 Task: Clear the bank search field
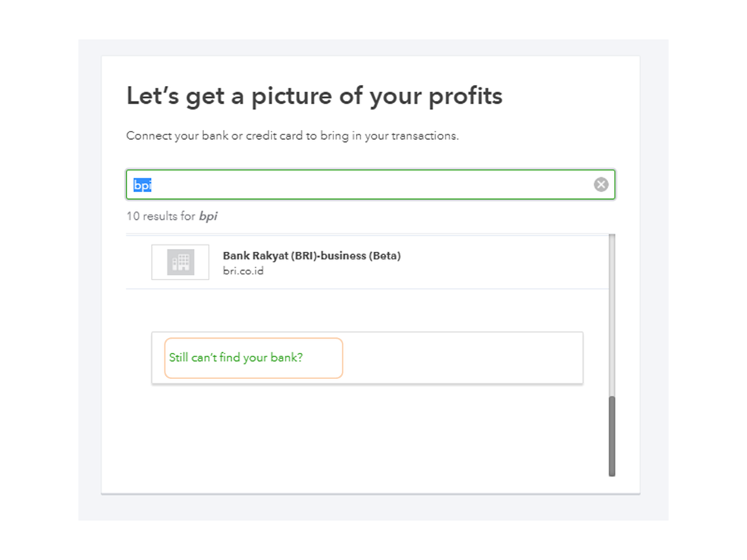coord(600,185)
